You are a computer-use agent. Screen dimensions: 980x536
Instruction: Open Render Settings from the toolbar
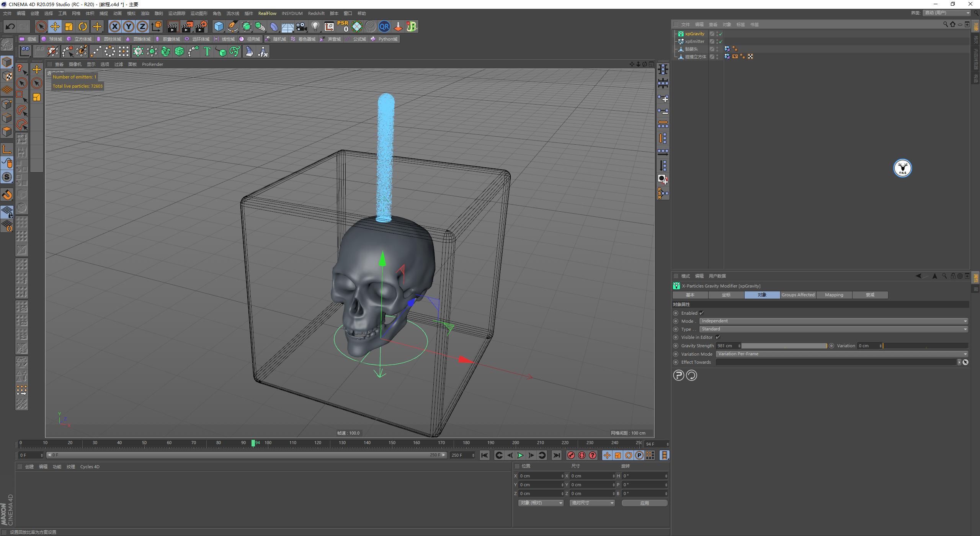tap(201, 26)
